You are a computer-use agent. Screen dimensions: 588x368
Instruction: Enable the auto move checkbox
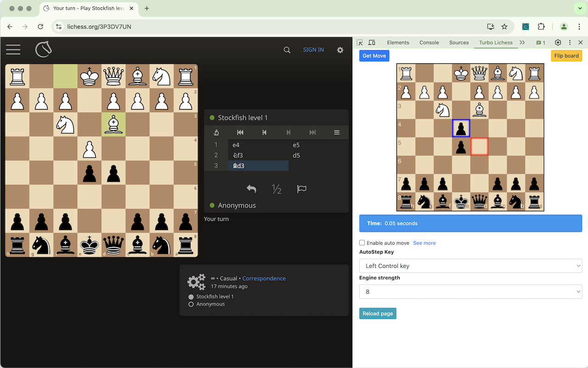tap(362, 242)
